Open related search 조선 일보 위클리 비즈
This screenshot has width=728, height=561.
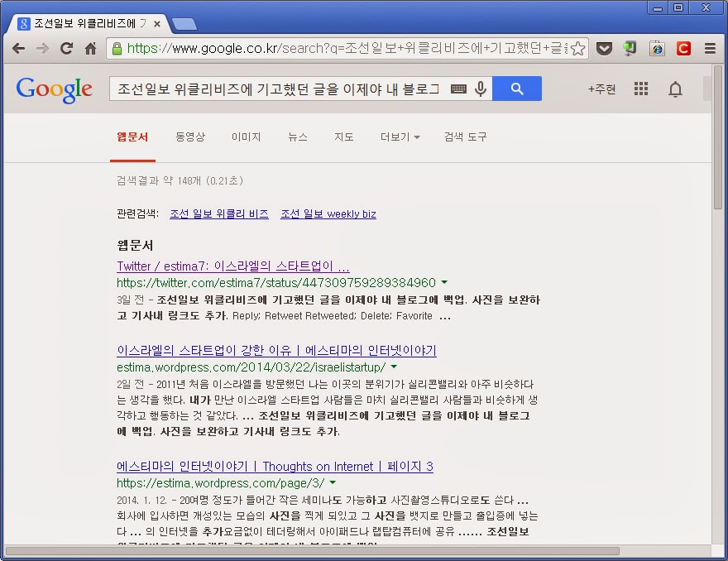[219, 213]
